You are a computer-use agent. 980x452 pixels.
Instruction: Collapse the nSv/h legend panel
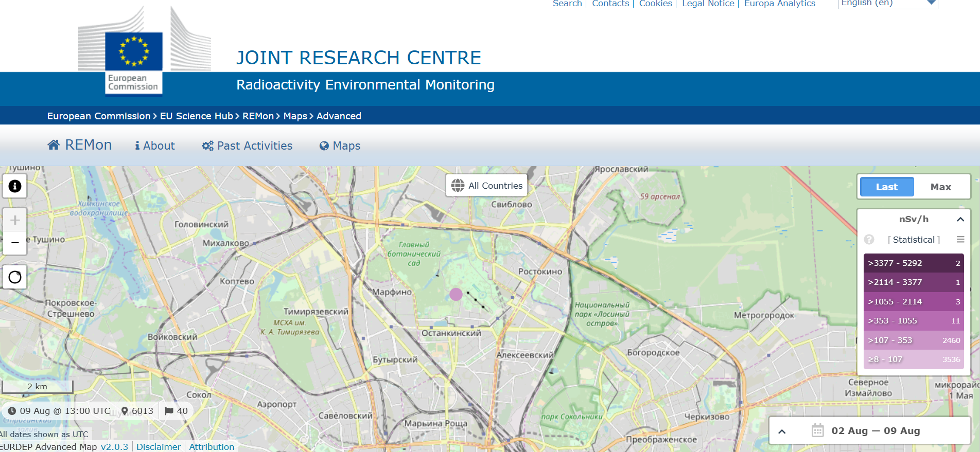(960, 219)
